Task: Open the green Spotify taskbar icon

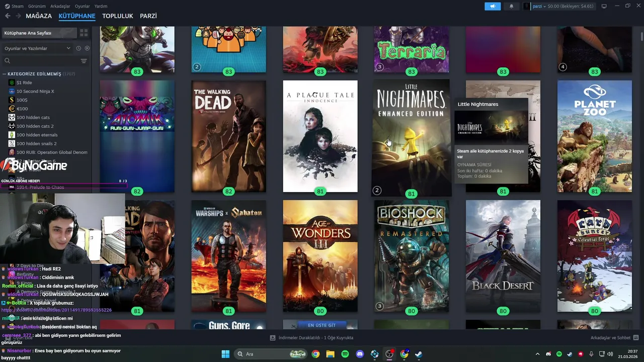Action: (345, 354)
